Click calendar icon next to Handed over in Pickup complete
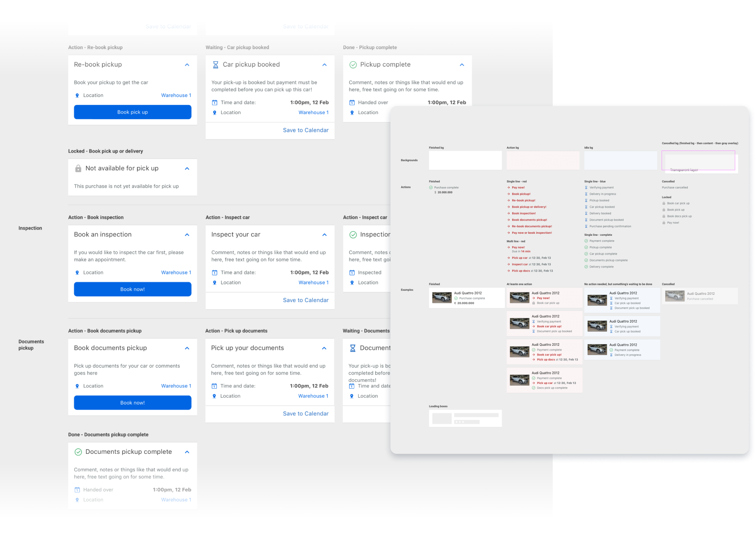This screenshot has height=539, width=756. [352, 102]
